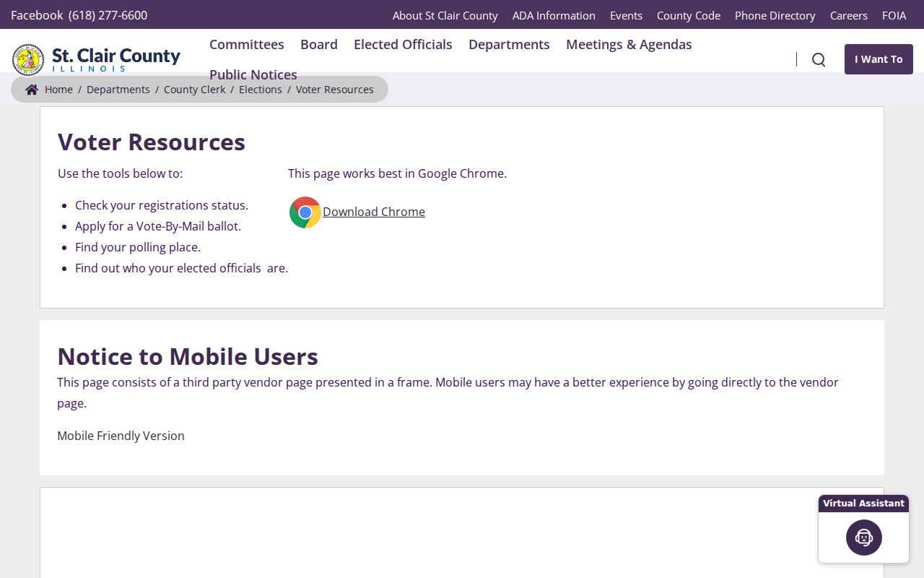Viewport: 924px width, 578px height.
Task: Open the Committees menu
Action: (x=247, y=45)
